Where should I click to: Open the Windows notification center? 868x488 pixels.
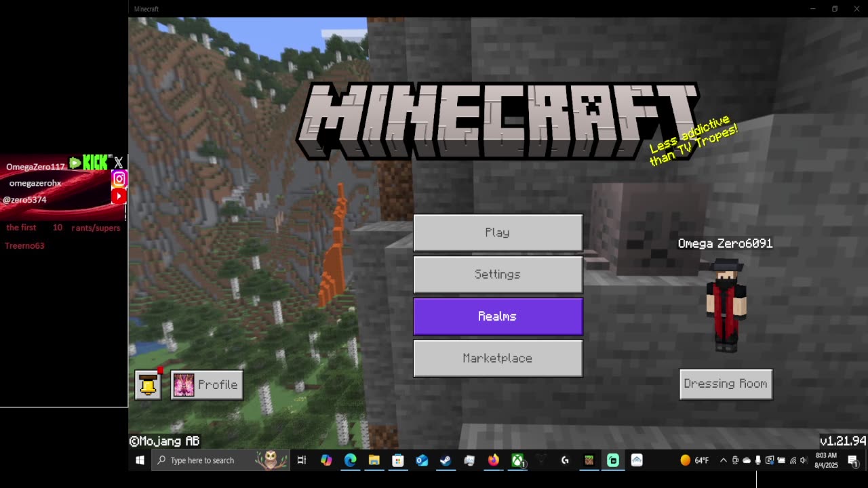click(853, 460)
